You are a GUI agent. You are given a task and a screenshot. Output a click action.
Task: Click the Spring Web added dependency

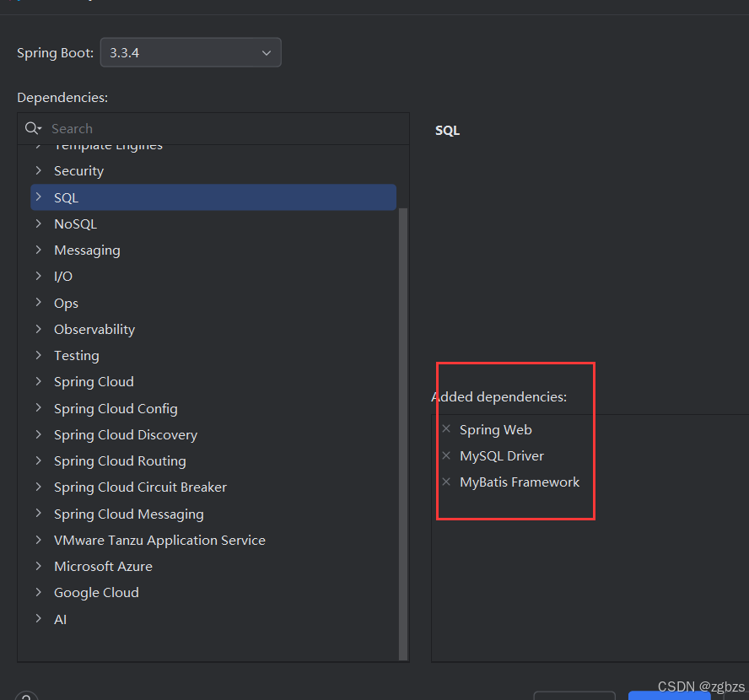click(496, 430)
